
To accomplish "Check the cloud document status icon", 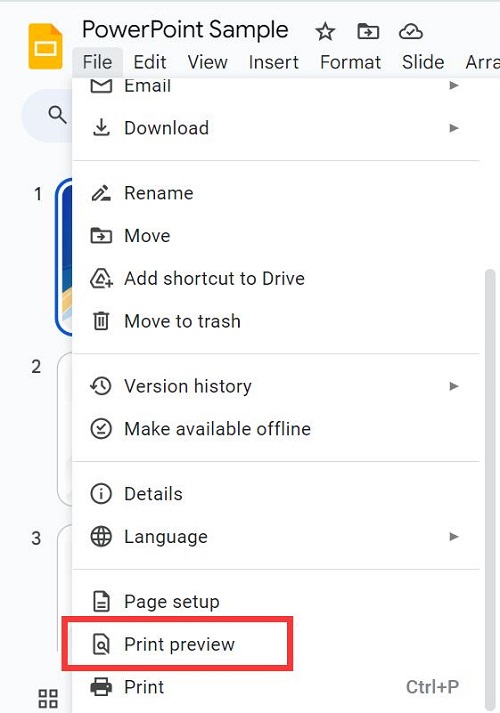I will [x=410, y=32].
